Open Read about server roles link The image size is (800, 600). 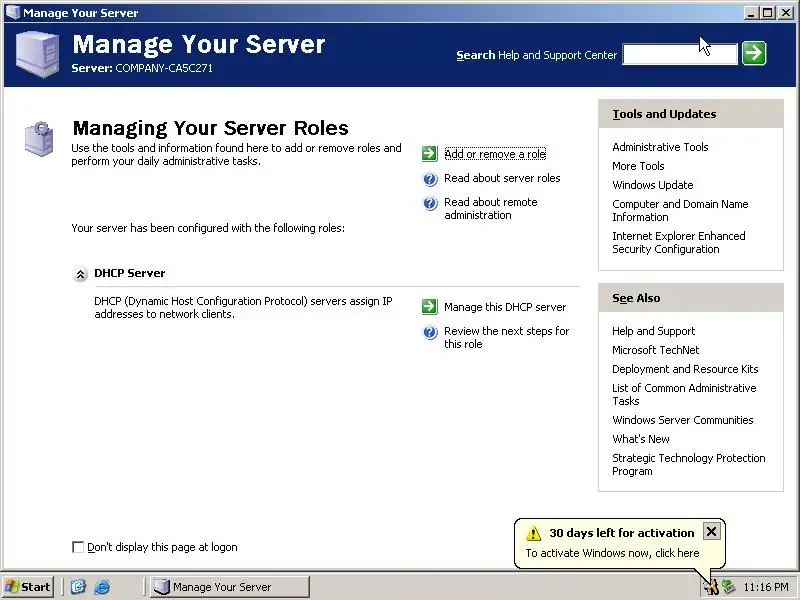pyautogui.click(x=502, y=178)
